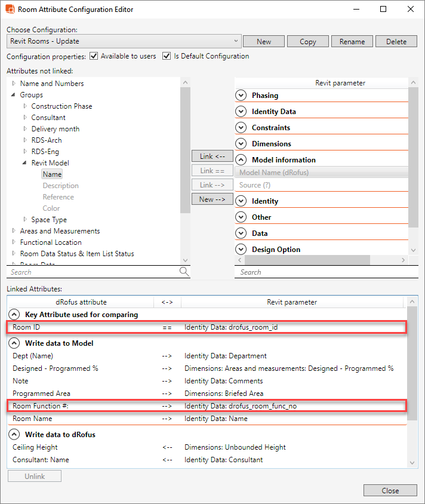Click the Link <-- button

tap(213, 156)
